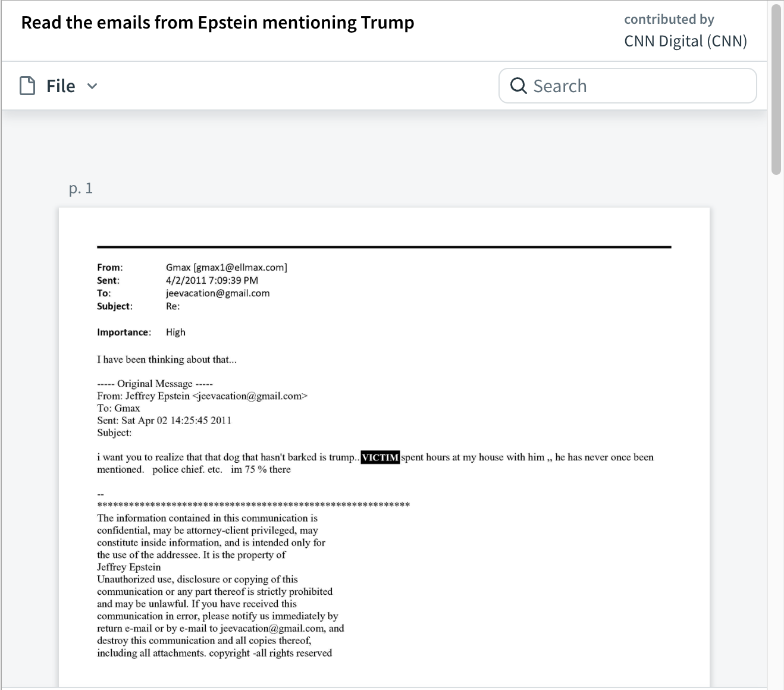This screenshot has height=690, width=784.
Task: Click the "I have been thinking about that..." line
Action: (167, 359)
